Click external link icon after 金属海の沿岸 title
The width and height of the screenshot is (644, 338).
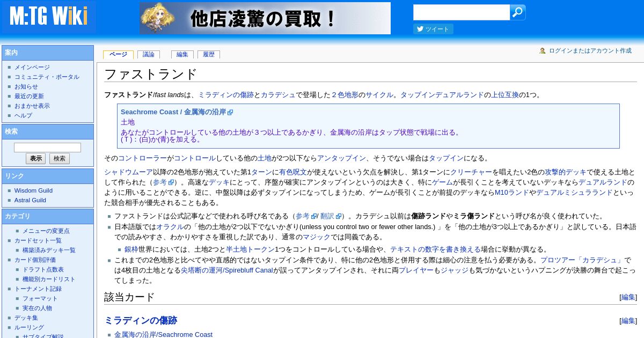230,113
